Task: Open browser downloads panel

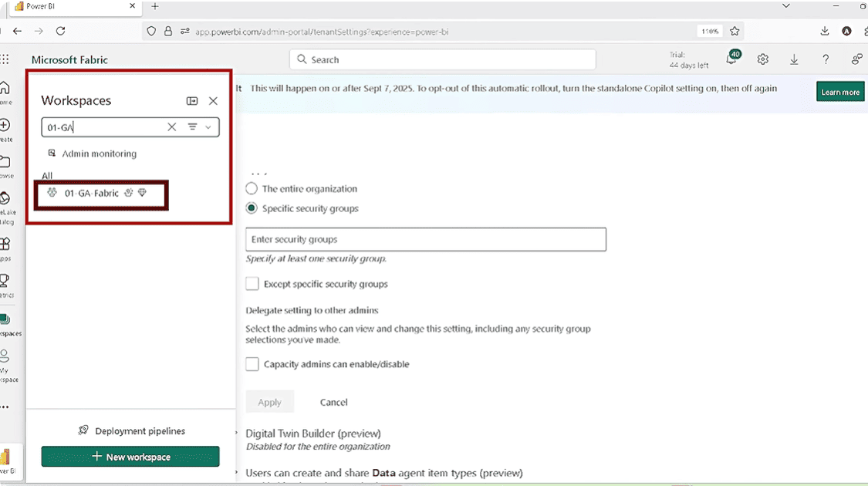Action: click(x=824, y=31)
